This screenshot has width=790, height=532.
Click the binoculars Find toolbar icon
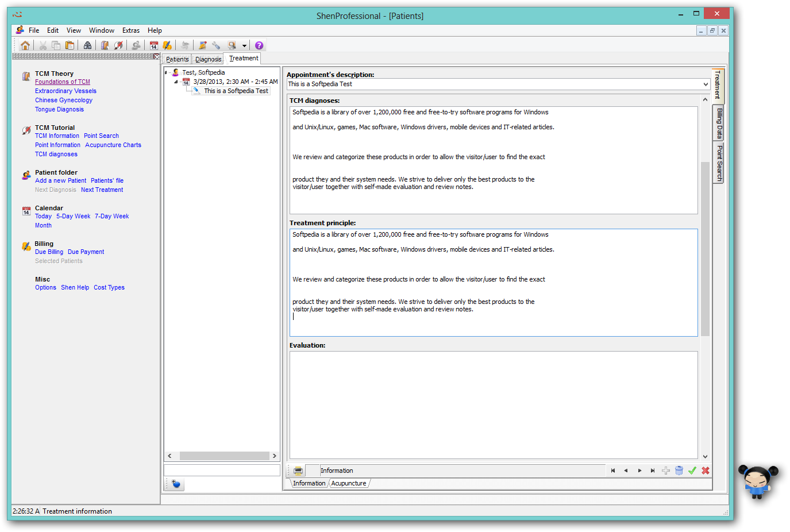(x=87, y=45)
